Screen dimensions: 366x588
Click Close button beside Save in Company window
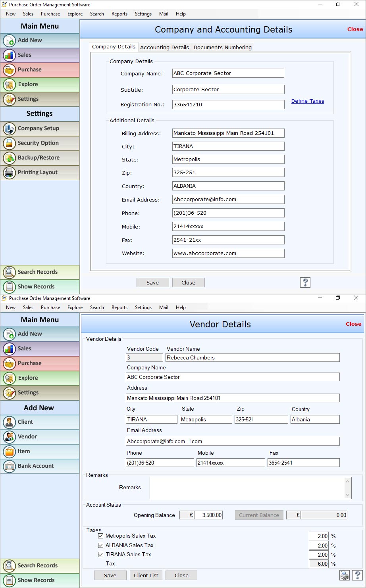point(189,282)
